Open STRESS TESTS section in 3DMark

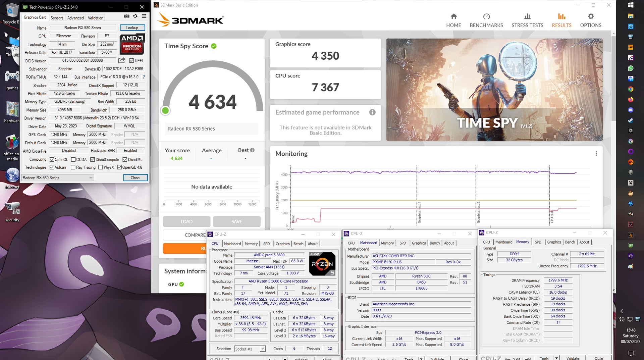(x=527, y=20)
